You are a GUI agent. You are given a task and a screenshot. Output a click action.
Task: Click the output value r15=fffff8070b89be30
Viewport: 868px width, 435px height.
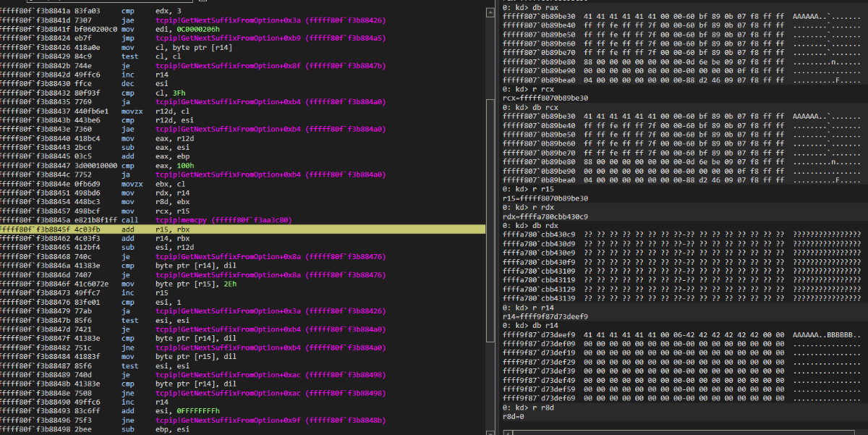pyautogui.click(x=545, y=198)
